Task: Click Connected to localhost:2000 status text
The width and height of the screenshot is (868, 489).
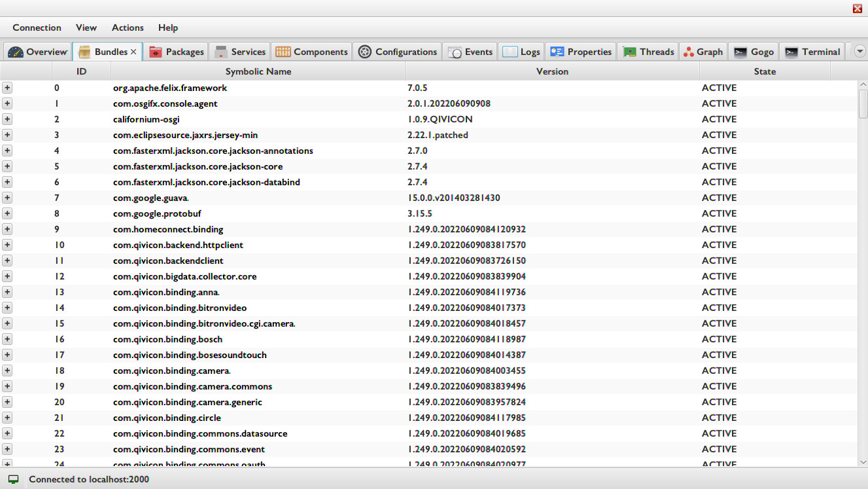Action: tap(89, 479)
